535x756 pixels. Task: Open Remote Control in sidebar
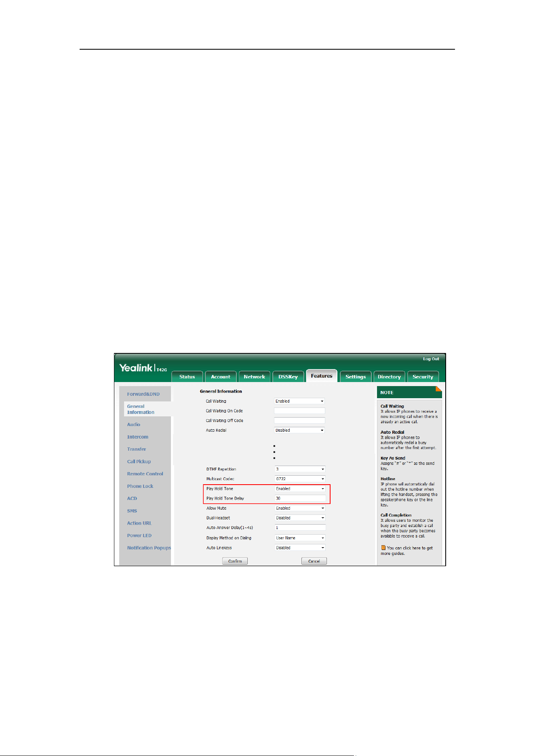click(x=145, y=474)
